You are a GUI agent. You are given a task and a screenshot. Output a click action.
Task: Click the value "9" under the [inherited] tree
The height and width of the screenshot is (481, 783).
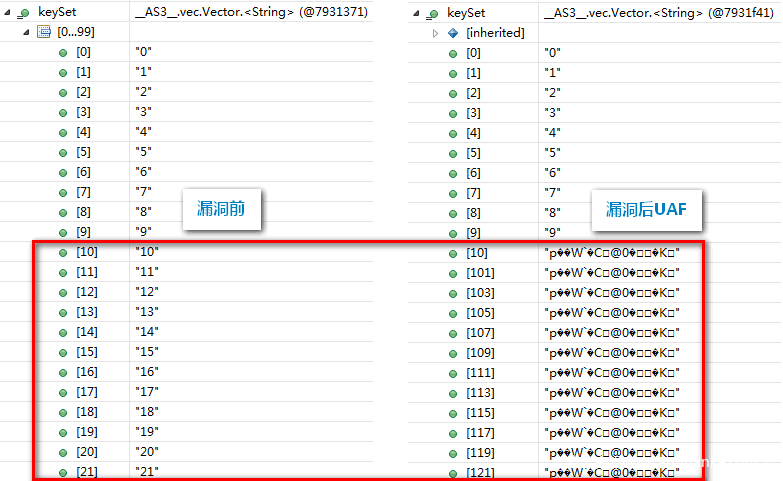[x=552, y=233]
